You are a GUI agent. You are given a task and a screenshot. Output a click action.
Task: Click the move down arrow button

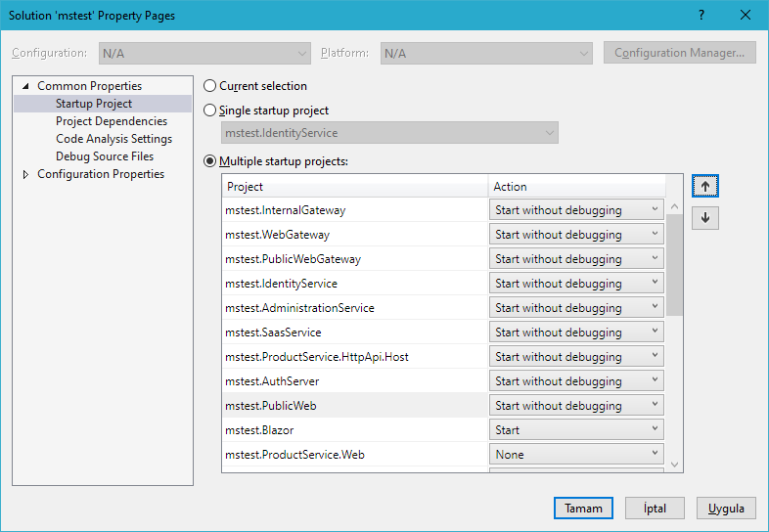point(704,218)
